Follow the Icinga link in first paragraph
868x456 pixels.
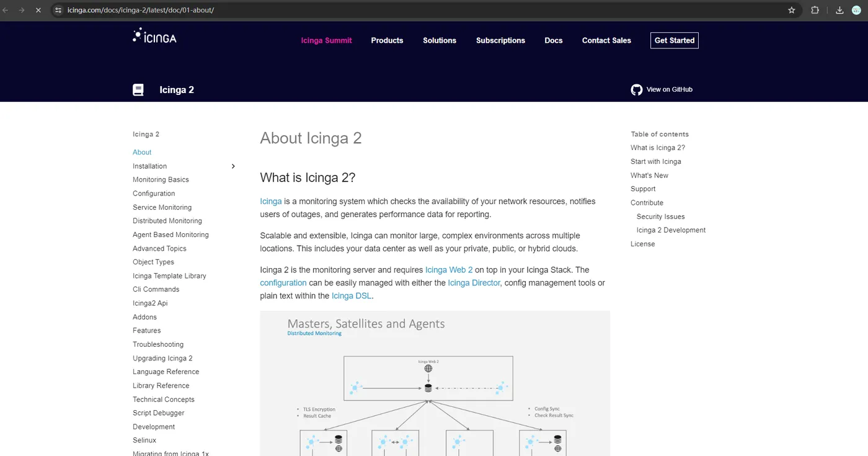[271, 201]
